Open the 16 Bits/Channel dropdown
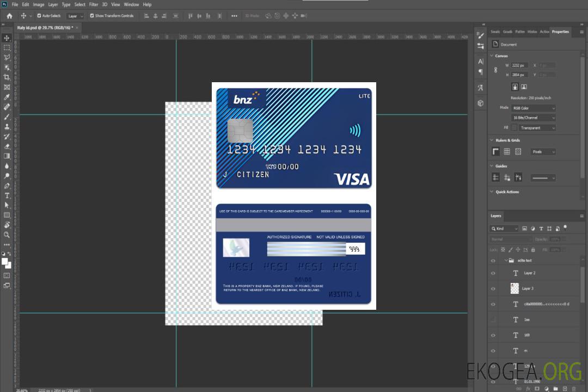This screenshot has height=392, width=588. tap(533, 118)
